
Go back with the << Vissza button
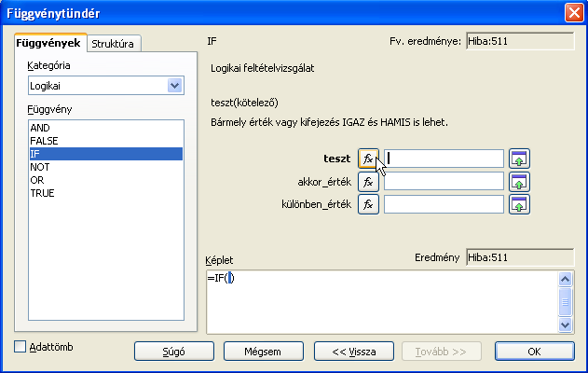353,352
